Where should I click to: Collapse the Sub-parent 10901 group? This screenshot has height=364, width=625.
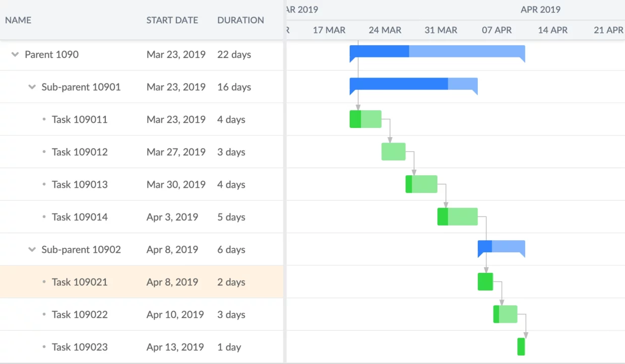click(x=32, y=87)
